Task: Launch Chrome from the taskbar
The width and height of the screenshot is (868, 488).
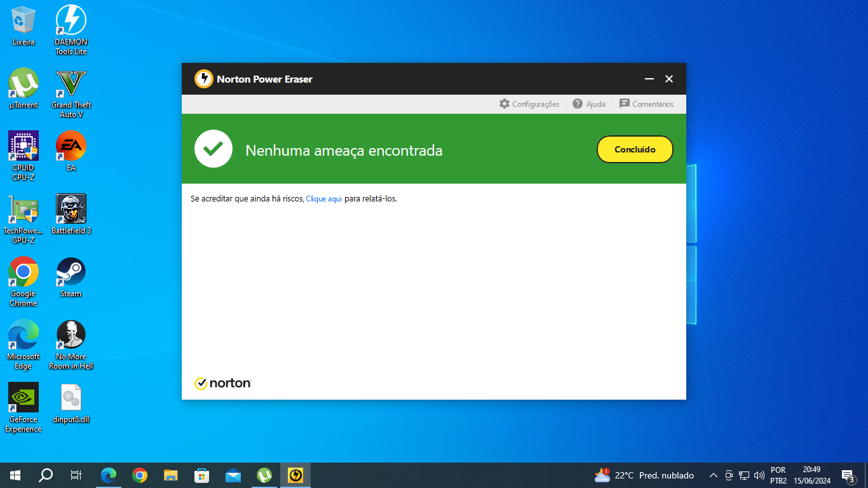Action: click(x=140, y=475)
